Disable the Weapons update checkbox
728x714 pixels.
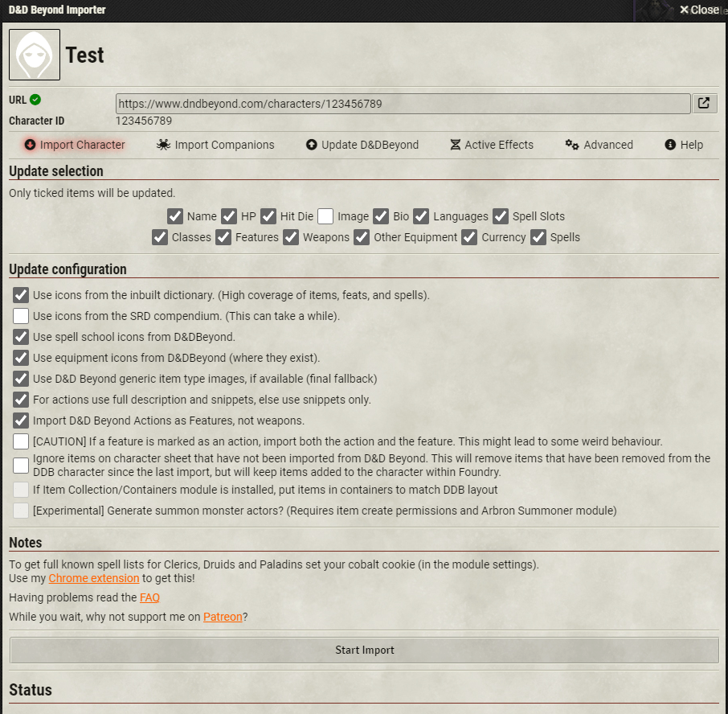coord(291,237)
